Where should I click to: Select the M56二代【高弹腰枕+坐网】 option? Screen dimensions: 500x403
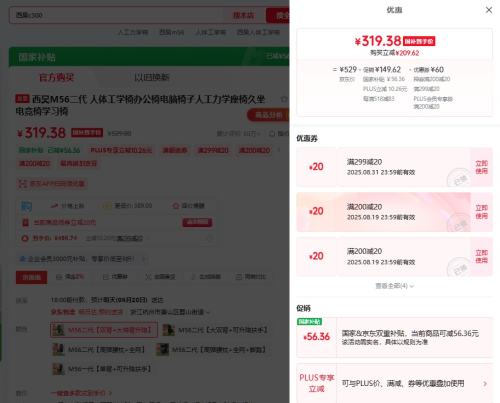[99, 350]
